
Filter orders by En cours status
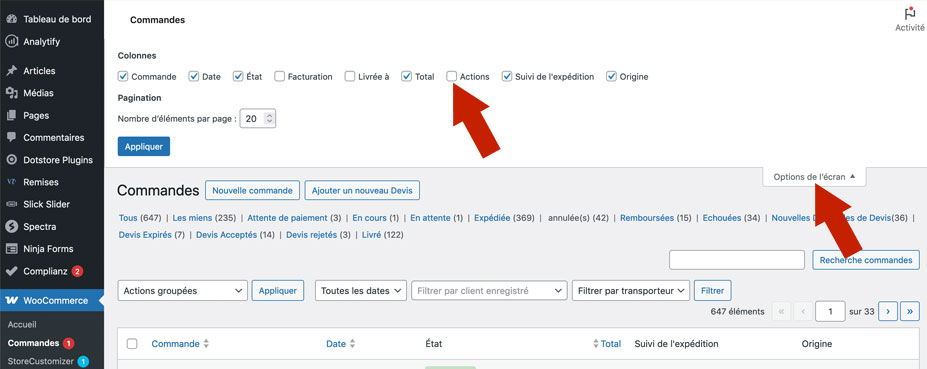click(375, 218)
